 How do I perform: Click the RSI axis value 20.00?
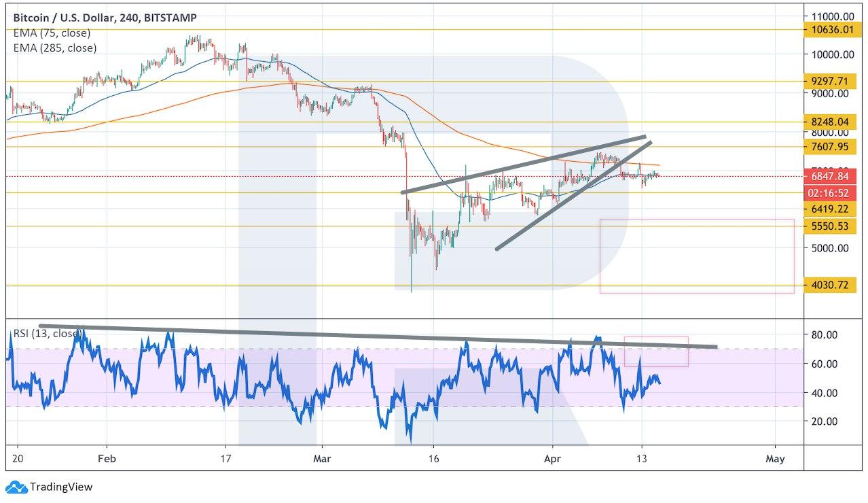(x=825, y=421)
